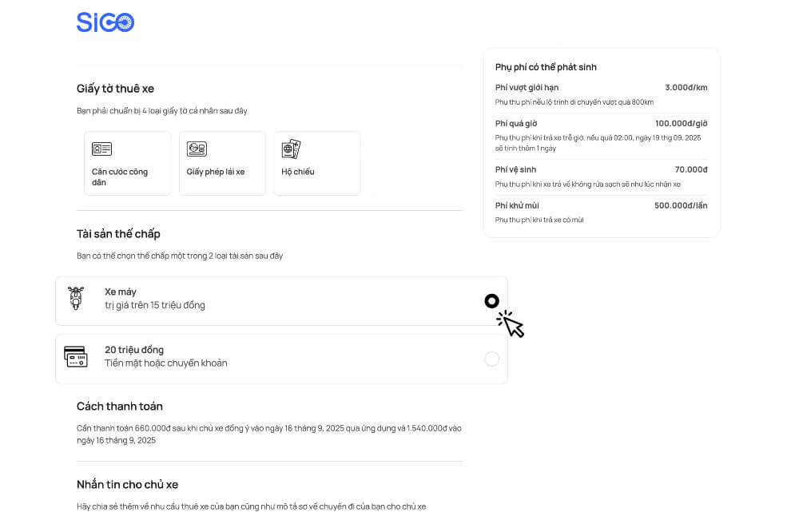Open the Hộ chiếu card
This screenshot has width=799, height=532.
pyautogui.click(x=316, y=164)
